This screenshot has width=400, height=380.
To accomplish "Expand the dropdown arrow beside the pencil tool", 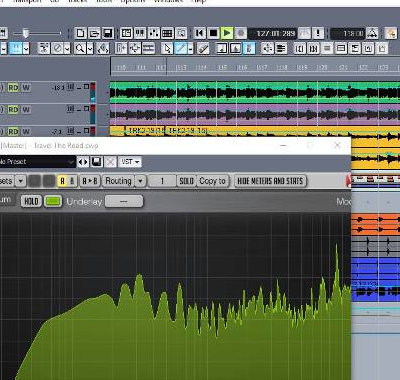I will click(x=190, y=49).
